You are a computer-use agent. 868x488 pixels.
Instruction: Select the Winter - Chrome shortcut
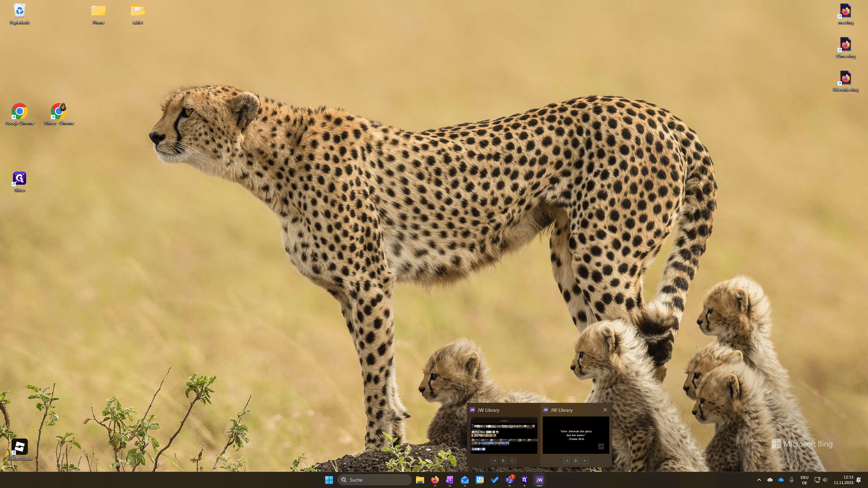(59, 115)
